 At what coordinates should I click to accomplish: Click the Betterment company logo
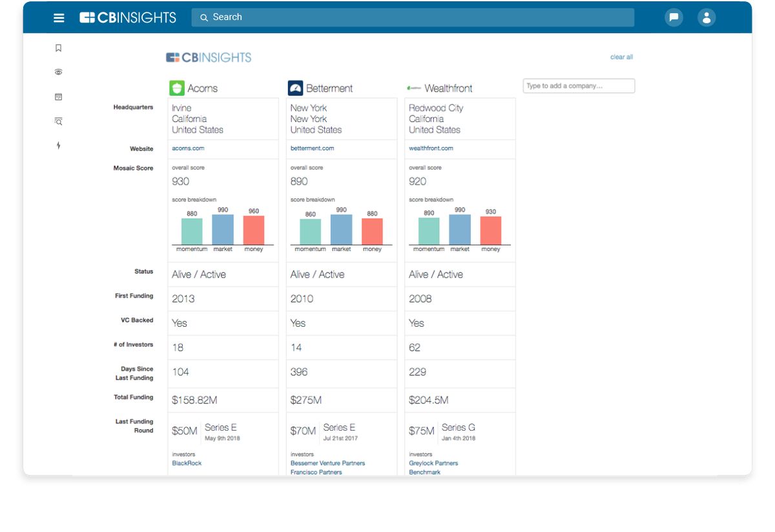point(295,88)
